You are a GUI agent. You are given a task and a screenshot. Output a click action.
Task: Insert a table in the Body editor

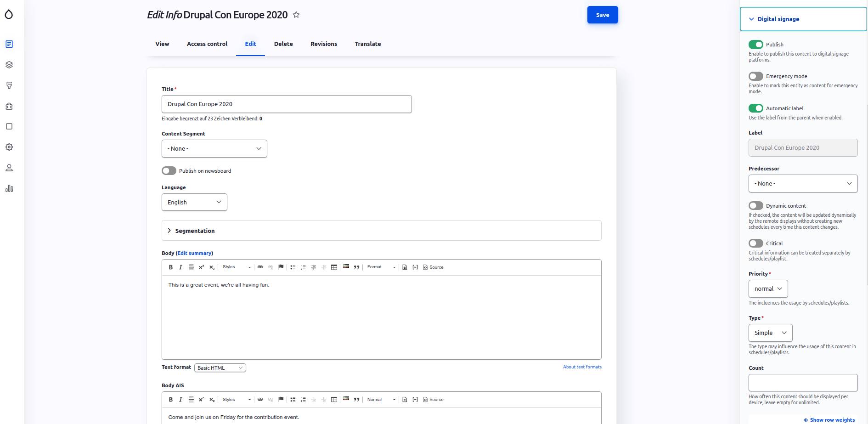(334, 267)
